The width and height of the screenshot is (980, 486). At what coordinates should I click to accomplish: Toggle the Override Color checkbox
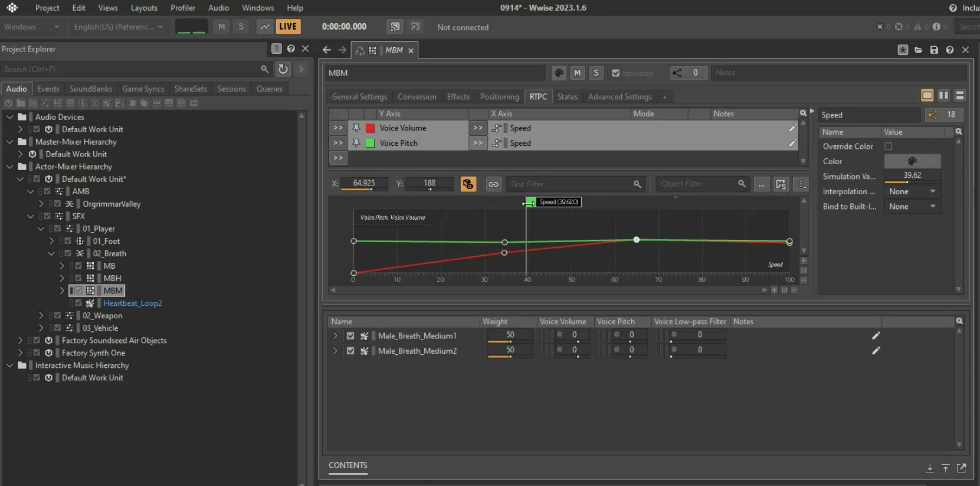(888, 146)
